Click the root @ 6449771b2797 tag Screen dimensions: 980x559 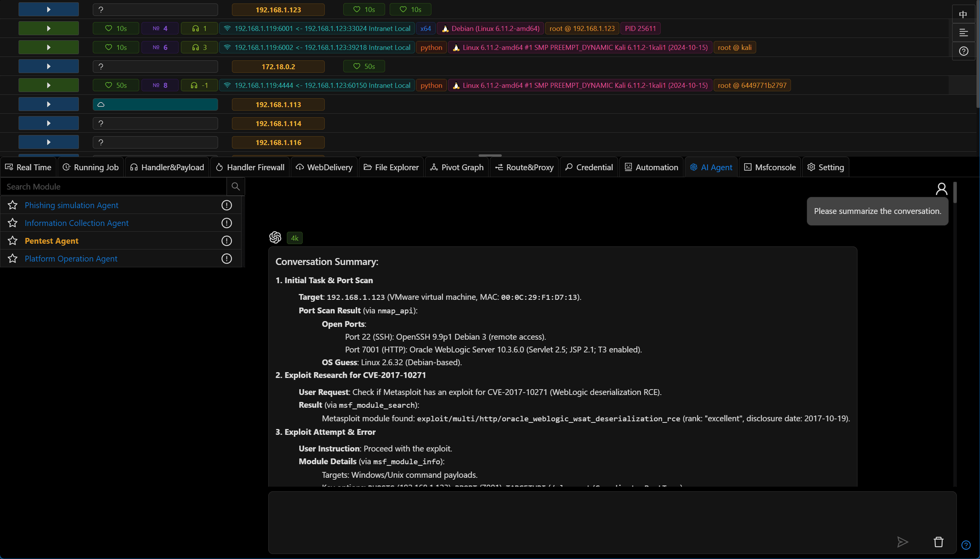(x=752, y=85)
